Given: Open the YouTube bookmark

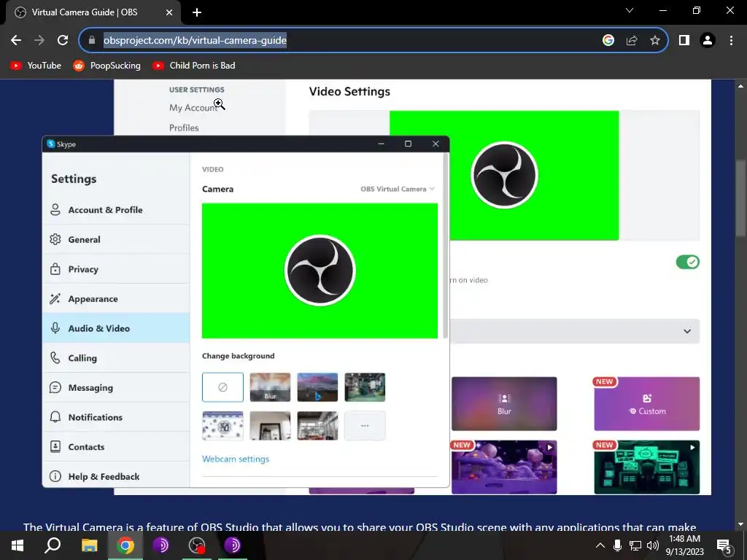Looking at the screenshot, I should (36, 66).
